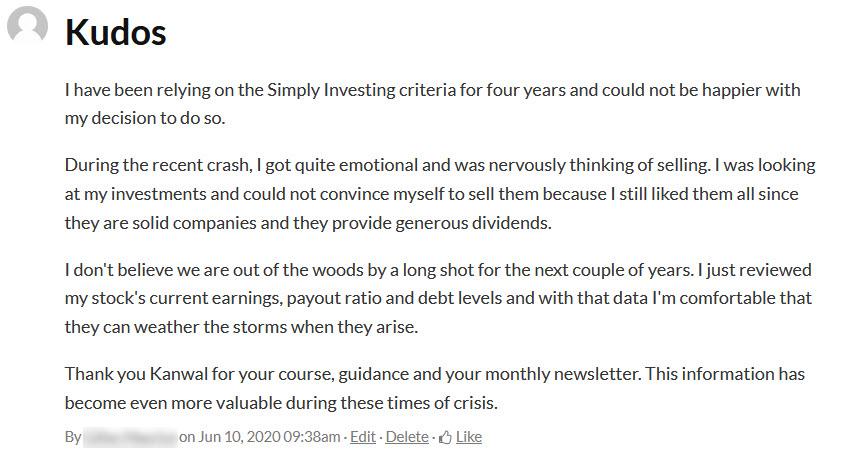This screenshot has height=465, width=844.
Task: Click the thumbs-up icon beside Like
Action: 445,437
